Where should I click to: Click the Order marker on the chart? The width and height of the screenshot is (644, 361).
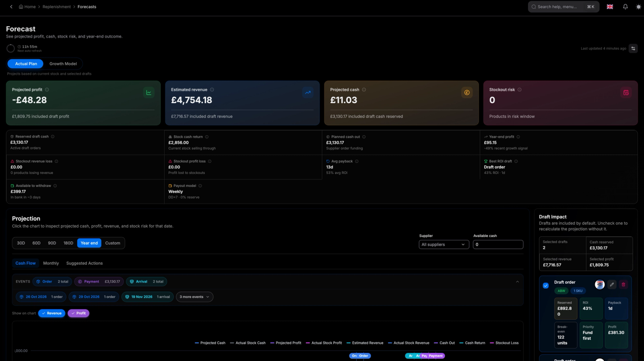point(363,356)
